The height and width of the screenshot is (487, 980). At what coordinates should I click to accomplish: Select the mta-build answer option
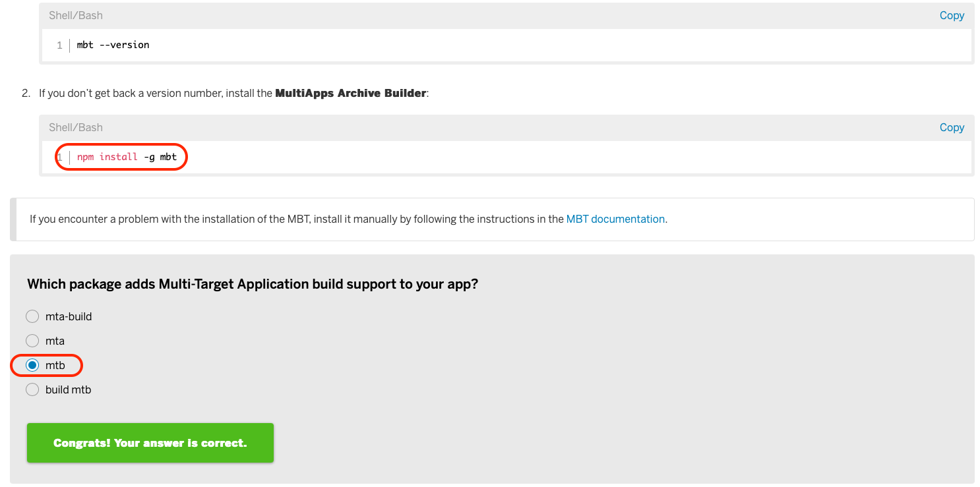point(32,316)
